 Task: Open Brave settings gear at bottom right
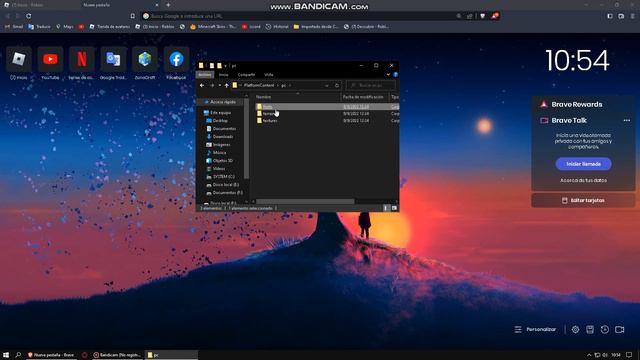click(575, 329)
